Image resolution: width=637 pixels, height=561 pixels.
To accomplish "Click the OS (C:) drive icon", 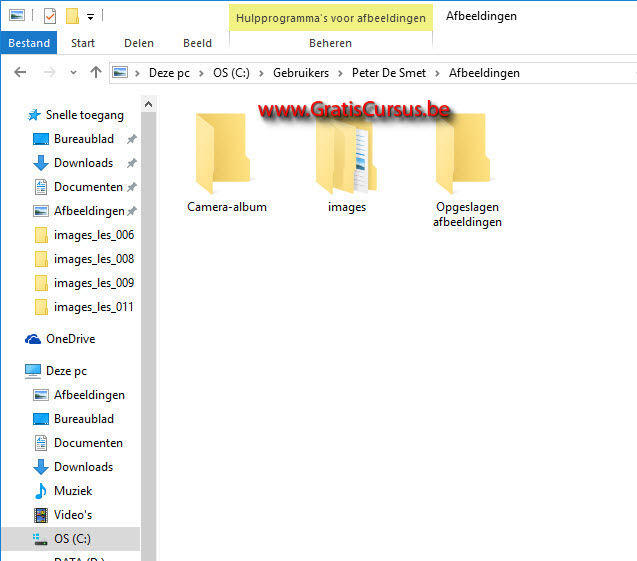I will point(40,539).
